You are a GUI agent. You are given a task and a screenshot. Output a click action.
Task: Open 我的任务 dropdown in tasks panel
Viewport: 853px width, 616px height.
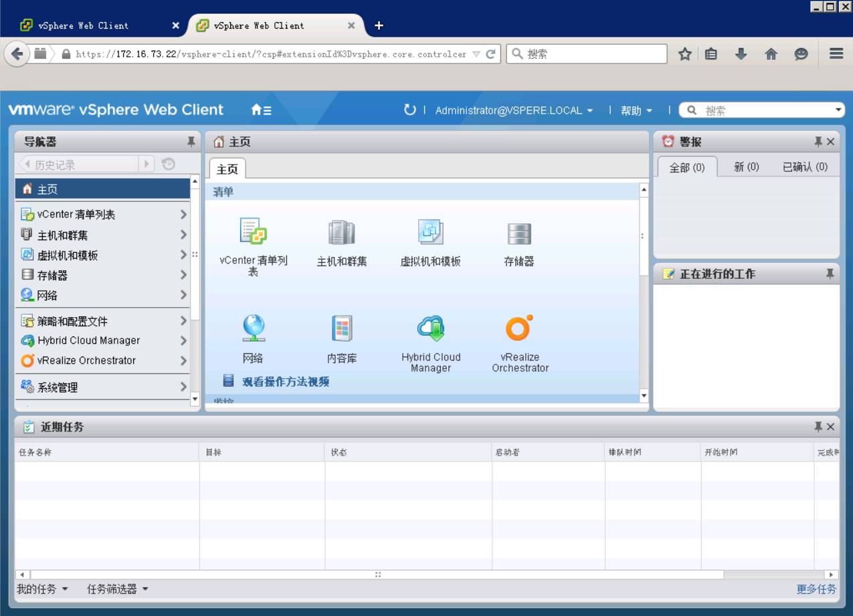[x=42, y=589]
